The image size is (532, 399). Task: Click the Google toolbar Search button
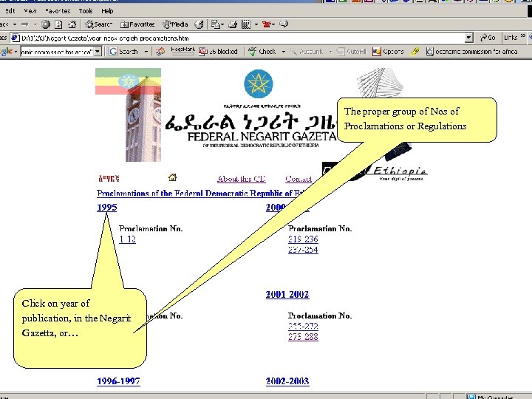[x=124, y=52]
